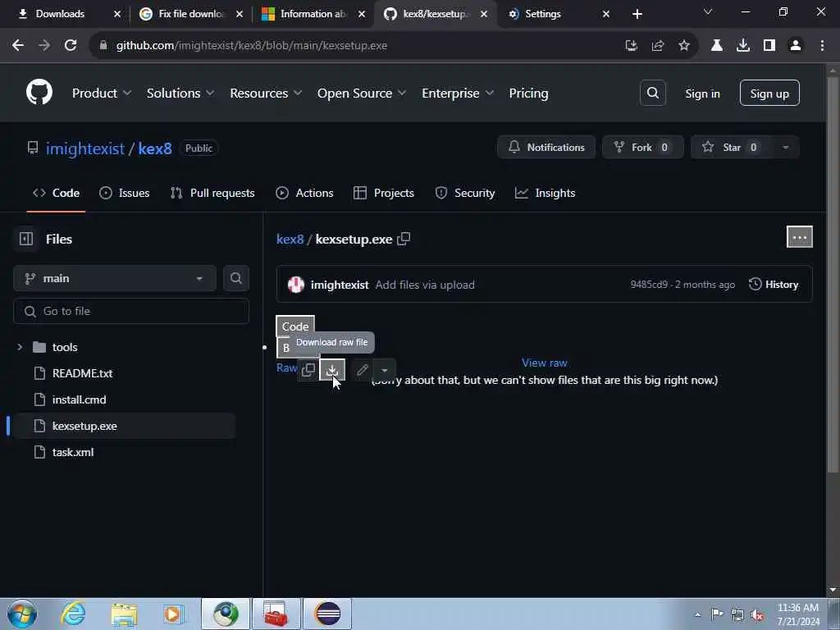
Task: Open the Security repository tab
Action: pyautogui.click(x=464, y=193)
